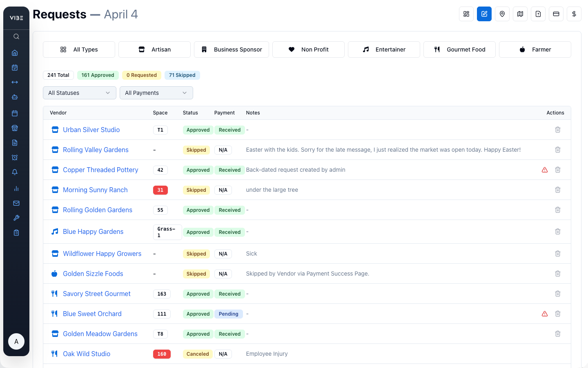This screenshot has width=588, height=368.
Task: Delete the Oak Wild Studio request
Action: pos(558,354)
